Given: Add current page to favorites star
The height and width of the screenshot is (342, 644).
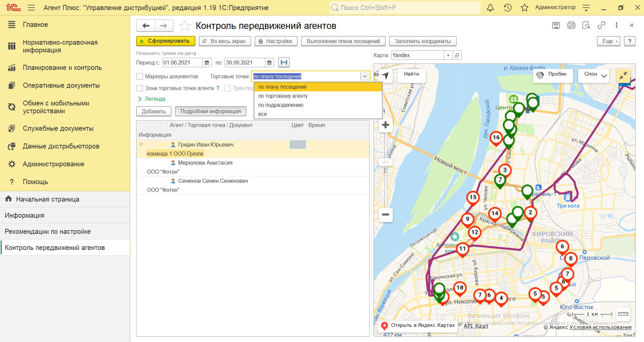Looking at the screenshot, I should [x=185, y=26].
